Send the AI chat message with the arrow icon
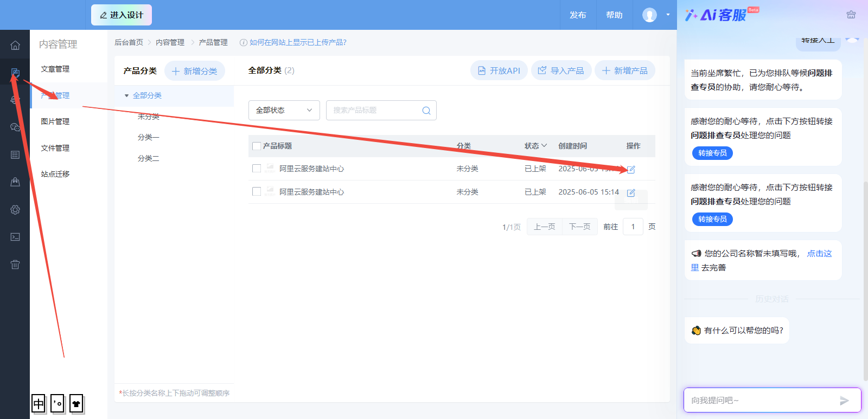 844,401
